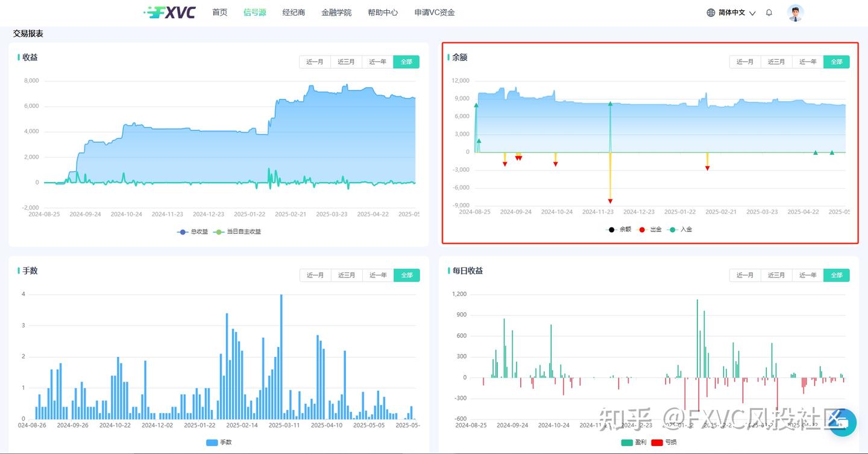Hide the 出金 series via legend

[x=650, y=229]
